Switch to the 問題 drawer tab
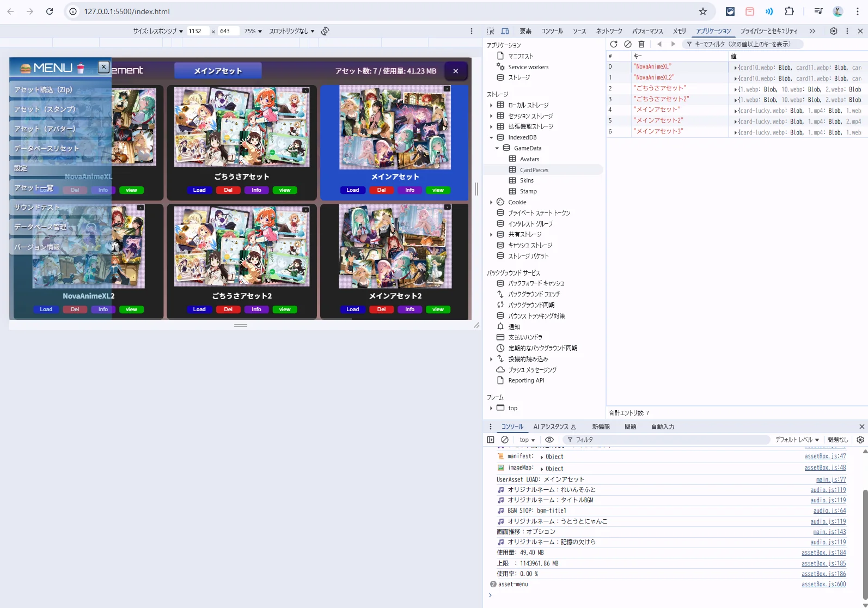 [x=630, y=427]
